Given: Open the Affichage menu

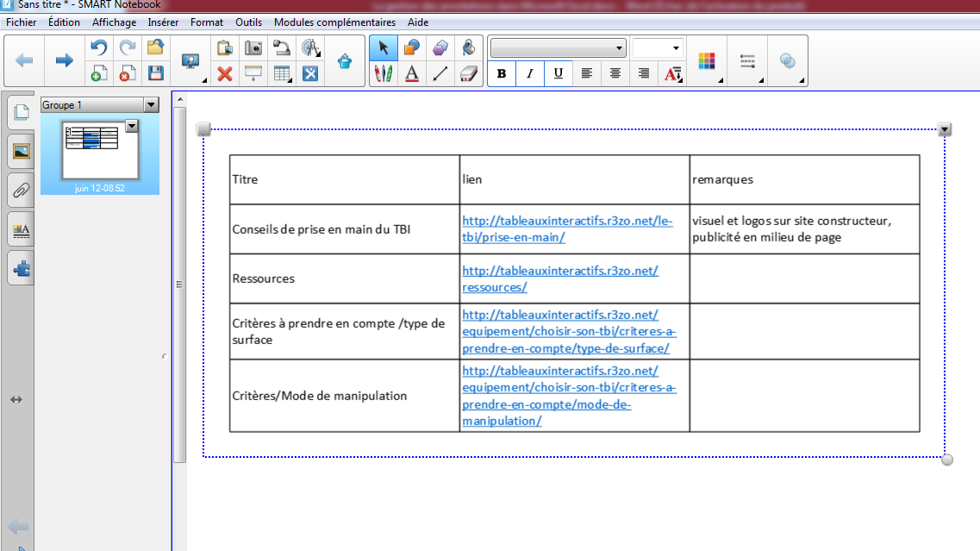Looking at the screenshot, I should [x=115, y=22].
